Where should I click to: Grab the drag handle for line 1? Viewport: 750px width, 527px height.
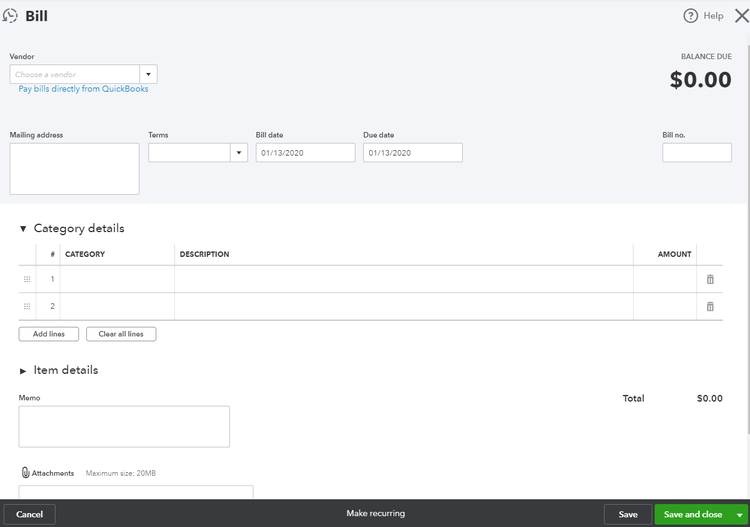[x=27, y=279]
